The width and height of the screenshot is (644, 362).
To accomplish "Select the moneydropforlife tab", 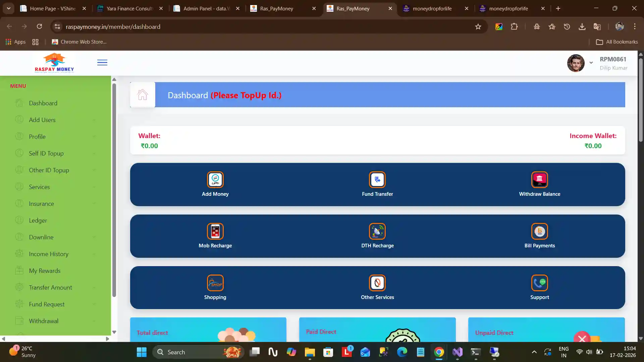I will (432, 8).
